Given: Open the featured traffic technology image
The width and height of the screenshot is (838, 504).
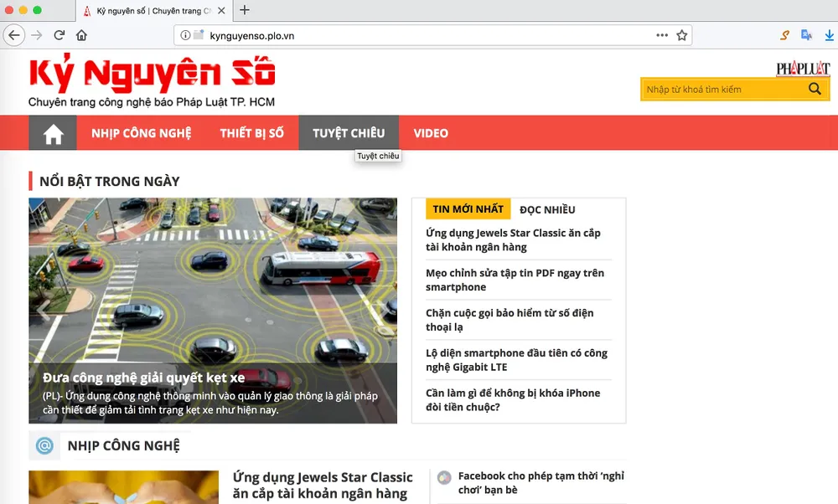Looking at the screenshot, I should pyautogui.click(x=213, y=285).
